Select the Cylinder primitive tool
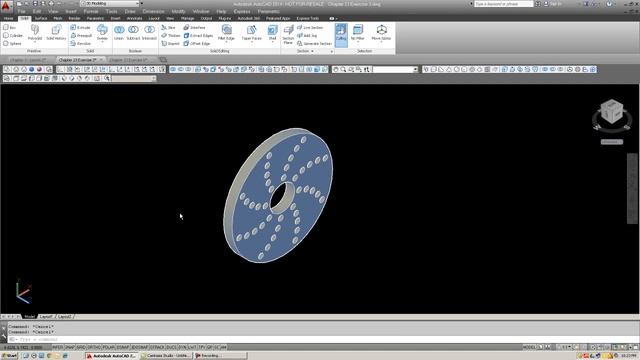 13,36
